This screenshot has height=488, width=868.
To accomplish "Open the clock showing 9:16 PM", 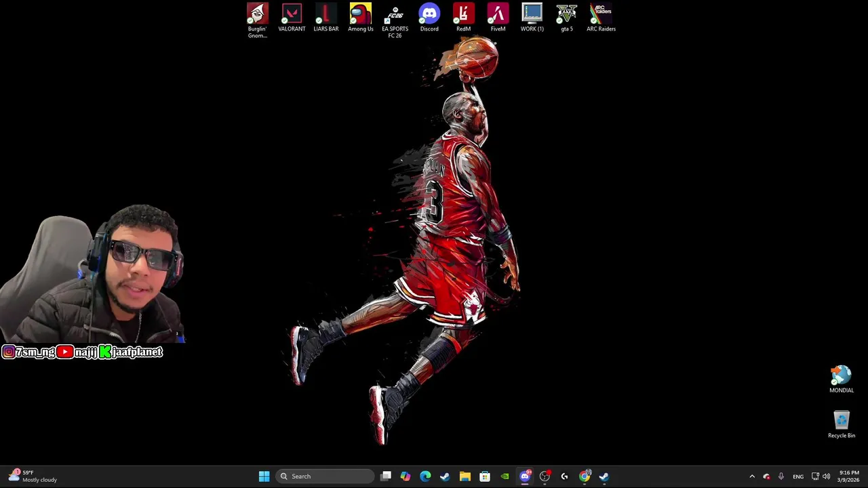I will pos(849,476).
